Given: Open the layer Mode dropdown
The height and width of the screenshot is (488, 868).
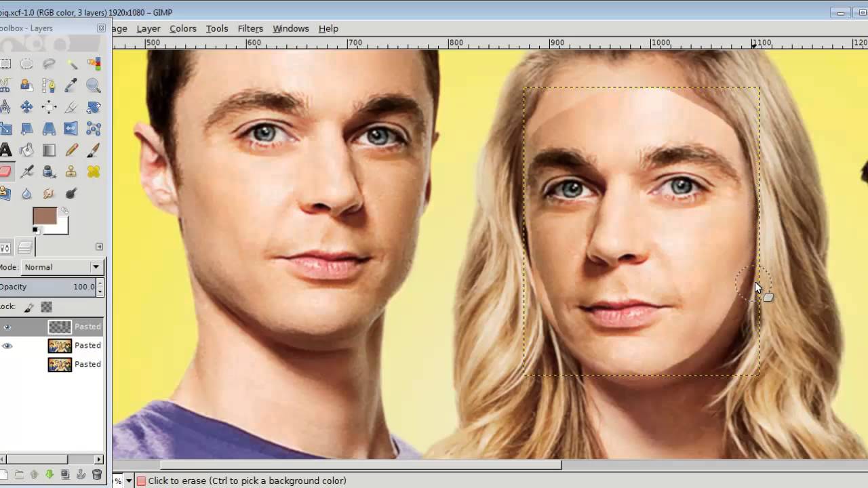Looking at the screenshot, I should point(61,267).
